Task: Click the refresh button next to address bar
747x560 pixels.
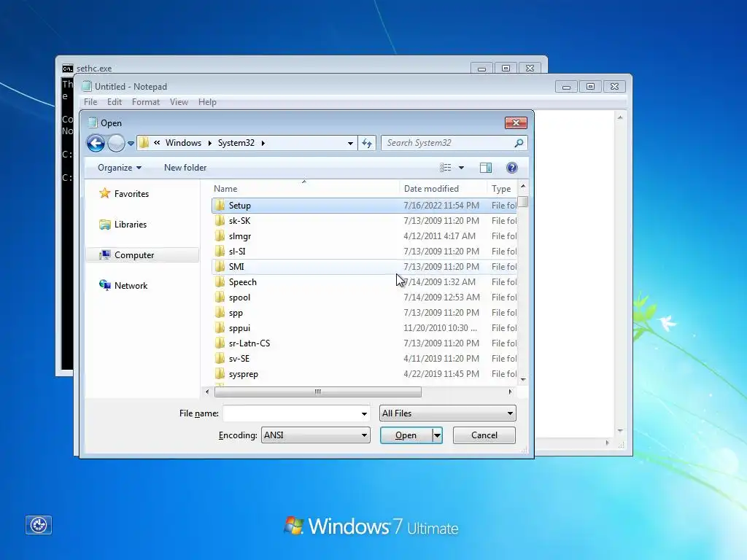Action: 366,143
